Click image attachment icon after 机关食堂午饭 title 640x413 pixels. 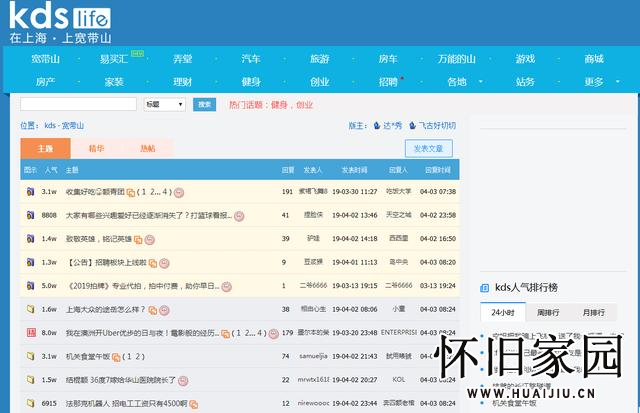[113, 357]
